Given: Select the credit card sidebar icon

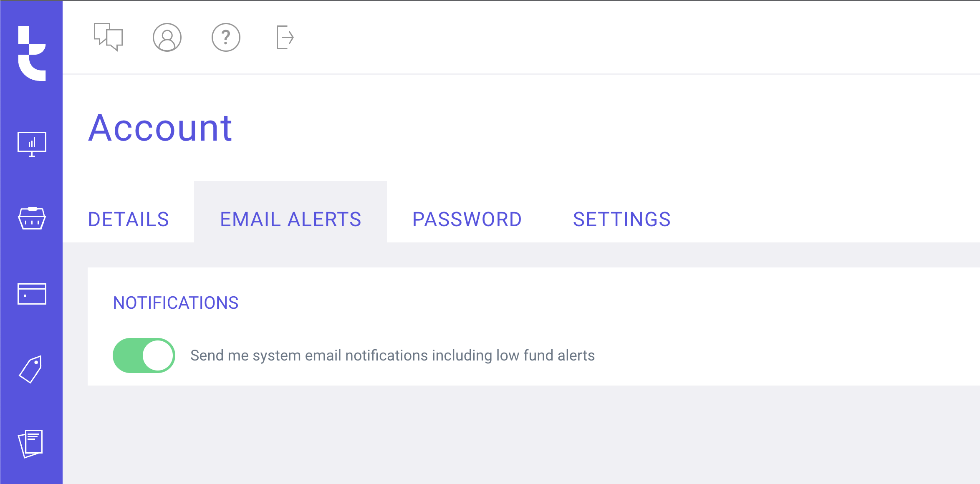Looking at the screenshot, I should pyautogui.click(x=32, y=294).
